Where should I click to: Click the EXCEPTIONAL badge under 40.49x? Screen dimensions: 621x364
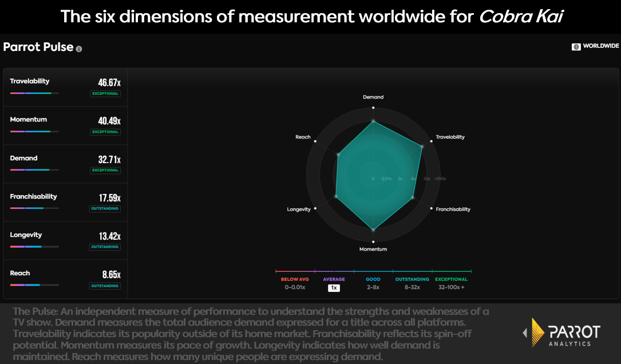coord(105,132)
